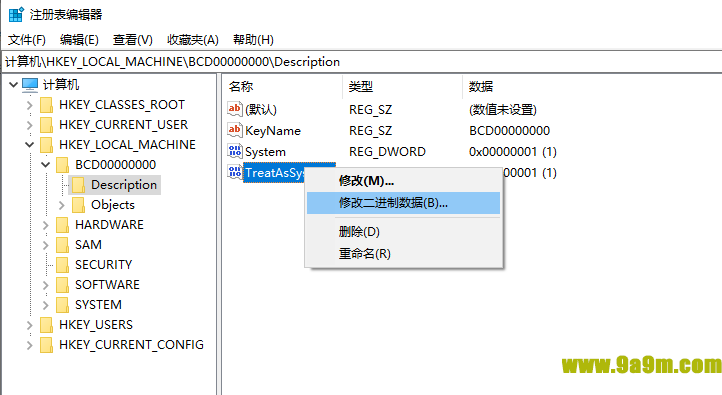Open the 文件(F) menu
Screen dimensions: 722x395
pyautogui.click(x=27, y=40)
